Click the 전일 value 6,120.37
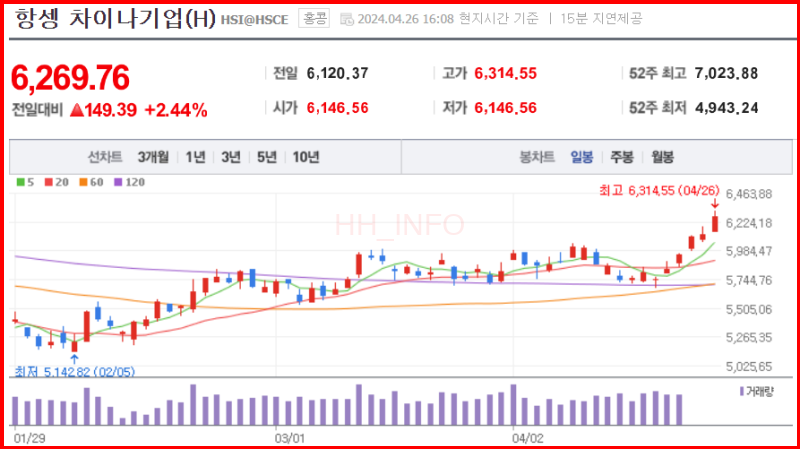 coord(337,73)
